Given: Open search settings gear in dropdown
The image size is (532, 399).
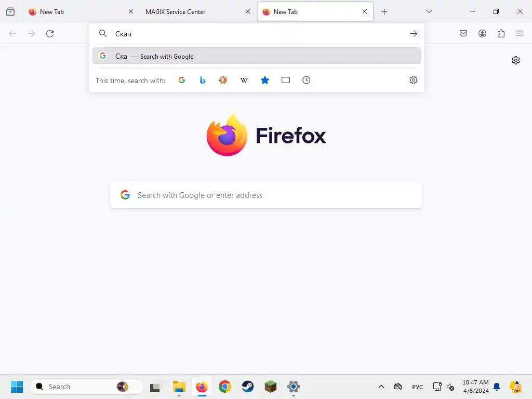Looking at the screenshot, I should point(413,80).
